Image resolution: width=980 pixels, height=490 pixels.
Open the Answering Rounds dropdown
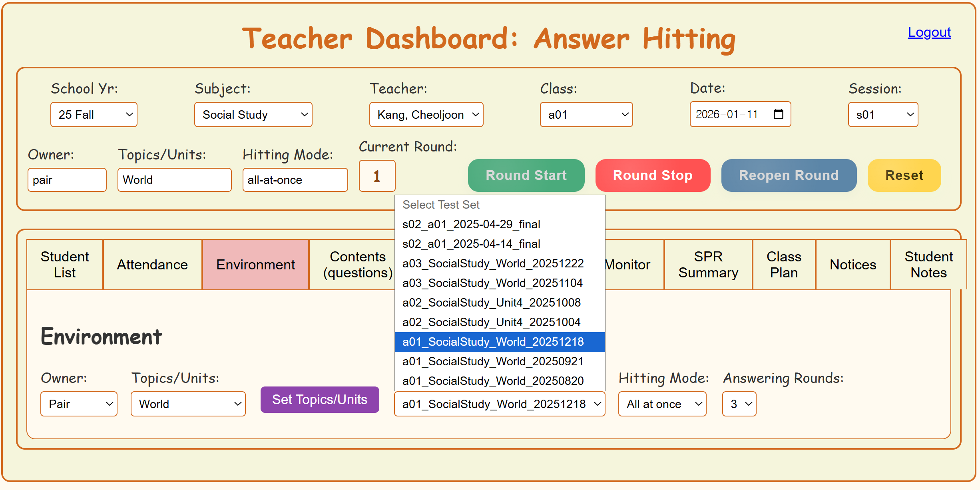pyautogui.click(x=739, y=404)
